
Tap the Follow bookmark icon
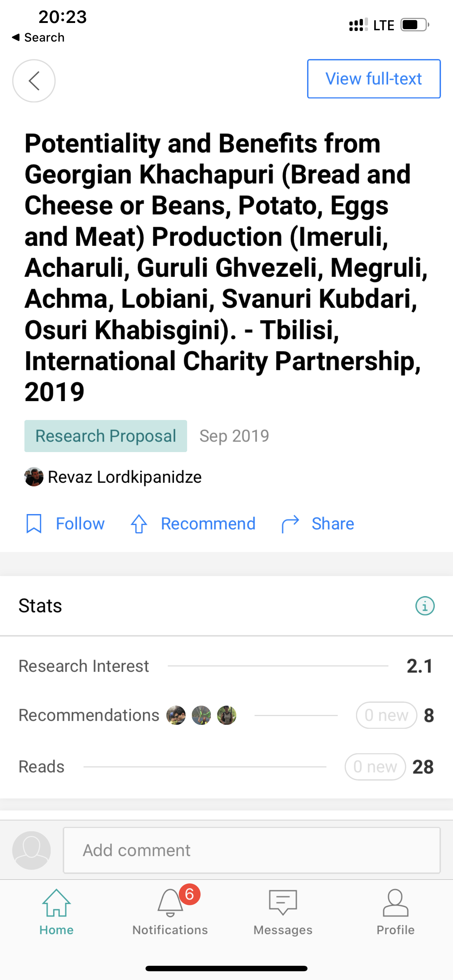tap(34, 524)
